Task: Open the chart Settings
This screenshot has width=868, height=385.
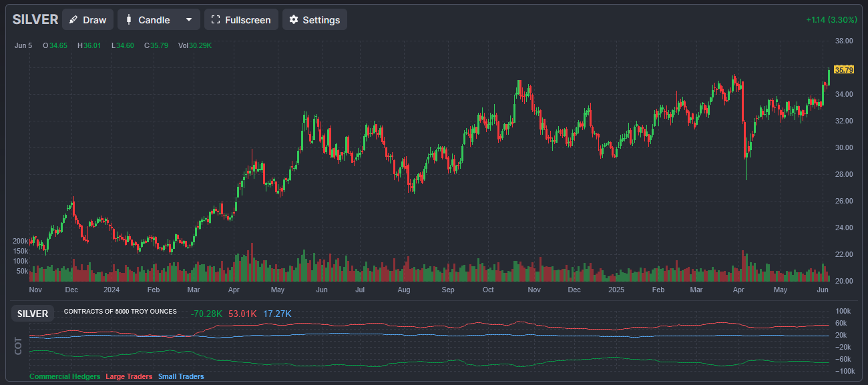Action: [x=314, y=20]
